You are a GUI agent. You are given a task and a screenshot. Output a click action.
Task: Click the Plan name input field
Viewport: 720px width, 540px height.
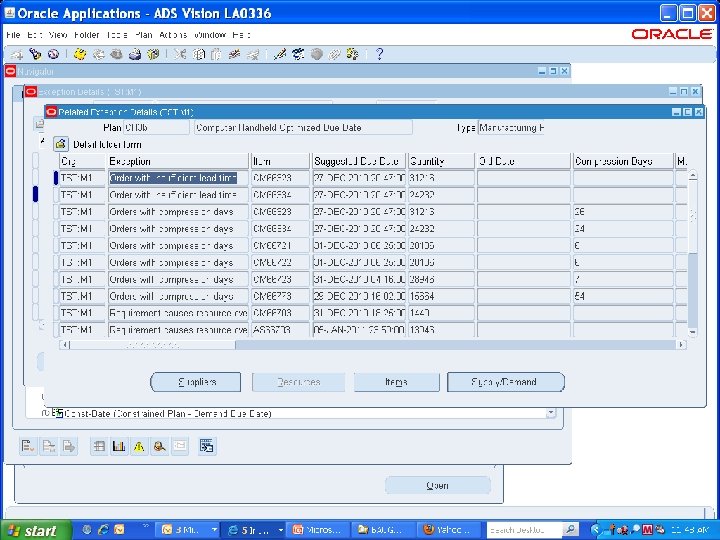156,128
